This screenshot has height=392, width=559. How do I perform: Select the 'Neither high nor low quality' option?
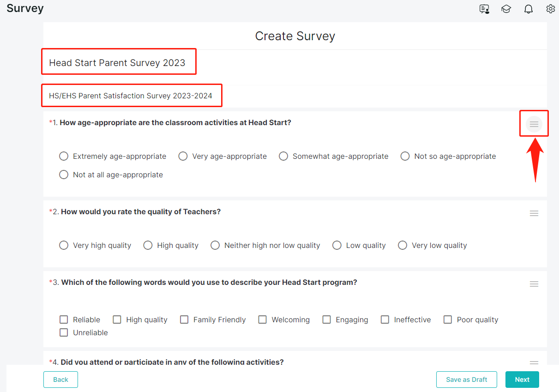pyautogui.click(x=215, y=246)
